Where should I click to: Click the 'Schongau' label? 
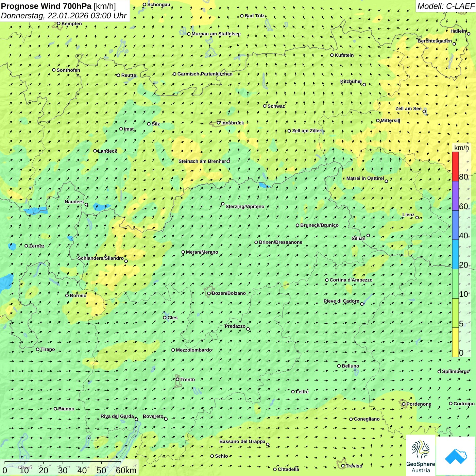159,4
